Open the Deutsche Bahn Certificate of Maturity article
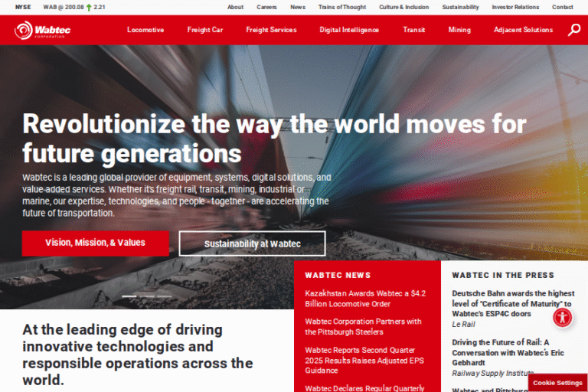The height and width of the screenshot is (392, 588). (512, 303)
